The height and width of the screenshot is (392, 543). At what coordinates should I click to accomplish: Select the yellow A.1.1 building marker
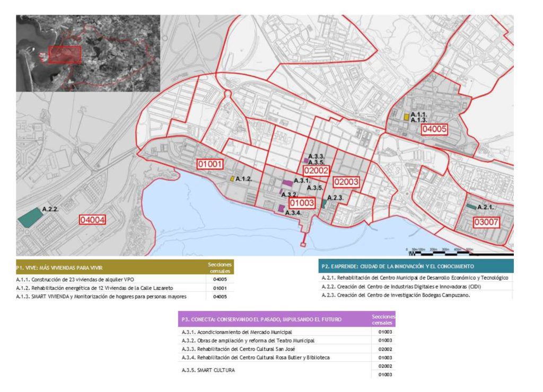point(406,117)
